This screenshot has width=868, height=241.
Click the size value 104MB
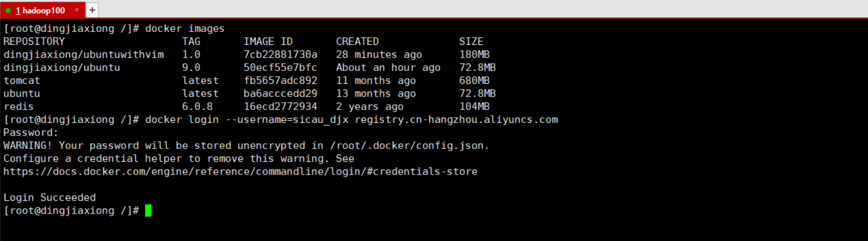pos(474,107)
